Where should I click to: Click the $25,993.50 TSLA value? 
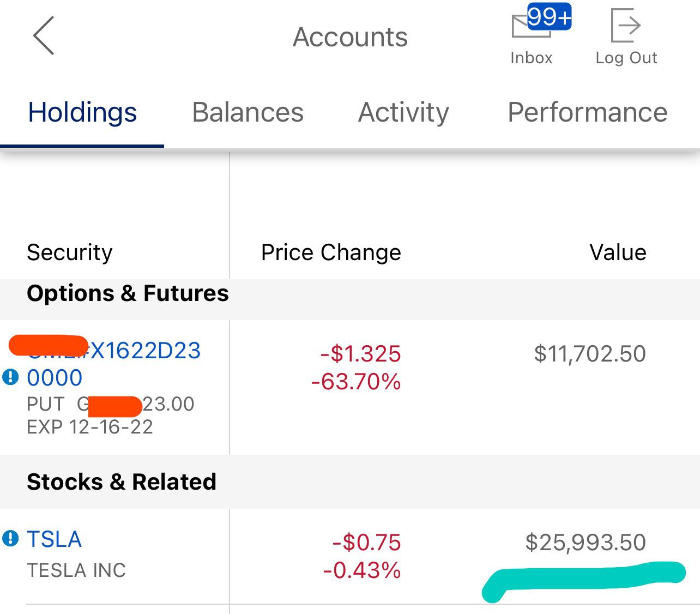[x=586, y=543]
